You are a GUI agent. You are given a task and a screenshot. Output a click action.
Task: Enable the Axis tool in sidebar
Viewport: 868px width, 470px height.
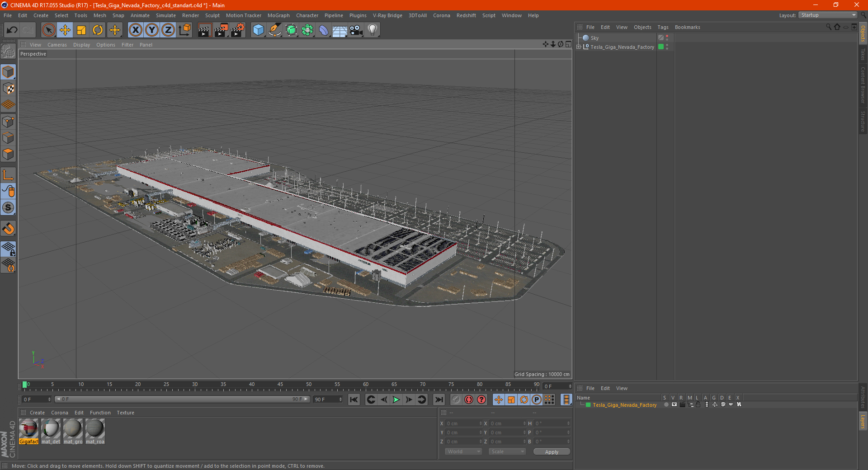(8, 175)
